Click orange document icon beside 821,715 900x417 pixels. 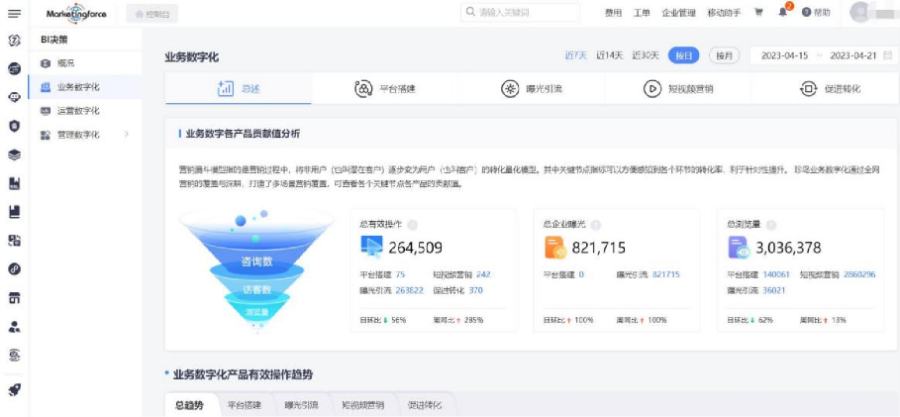[x=555, y=247]
